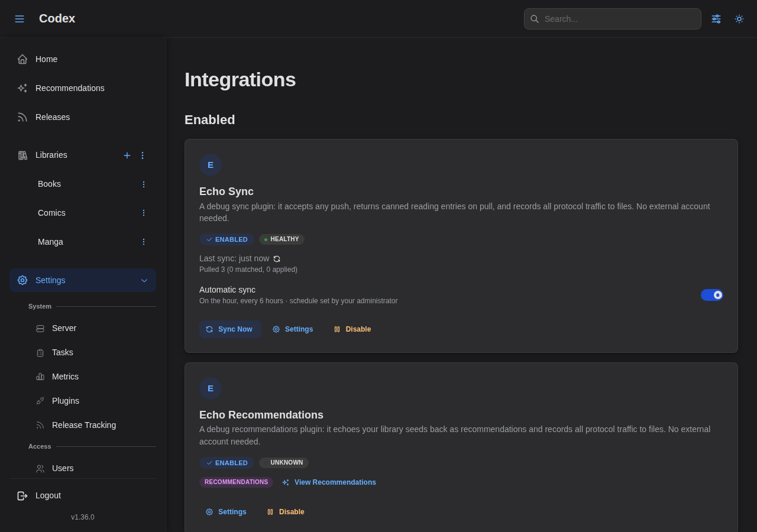Image resolution: width=757 pixels, height=532 pixels.
Task: Click the Recommendations sparkle icon
Action: (22, 88)
